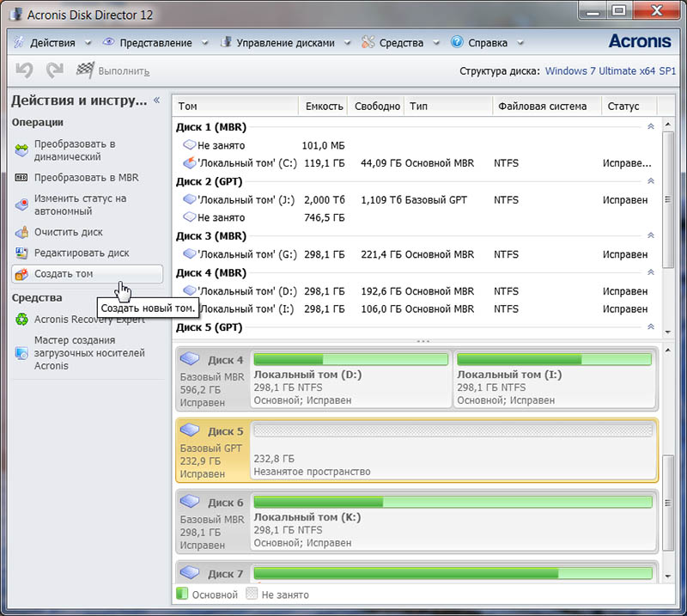Screen dimensions: 687x616
Task: Click the Windows 7 Ultimate x64 SP1 link
Action: point(611,71)
